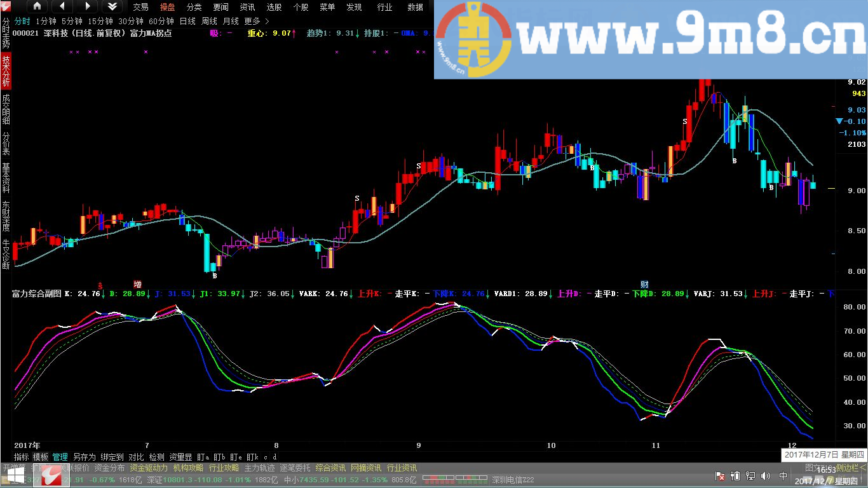Click the 对比 button
Screen dimensions: 868x488
click(136, 457)
